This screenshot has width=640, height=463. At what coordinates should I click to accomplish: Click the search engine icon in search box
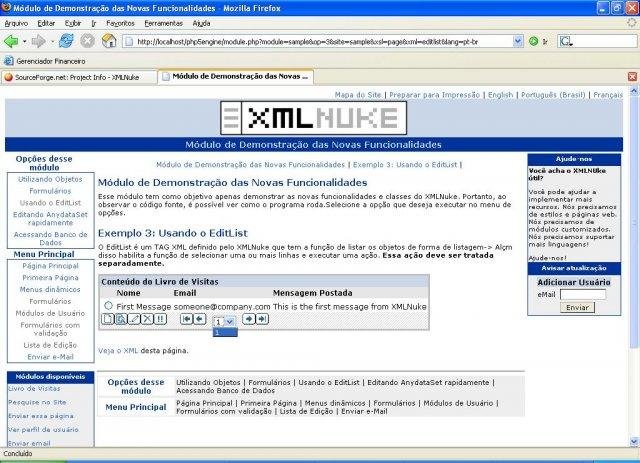click(566, 41)
